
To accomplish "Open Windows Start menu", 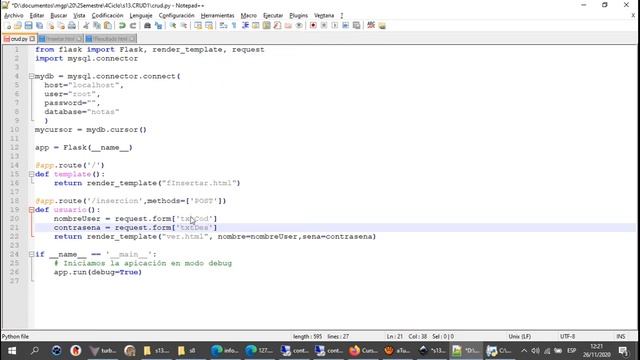I will point(12,351).
